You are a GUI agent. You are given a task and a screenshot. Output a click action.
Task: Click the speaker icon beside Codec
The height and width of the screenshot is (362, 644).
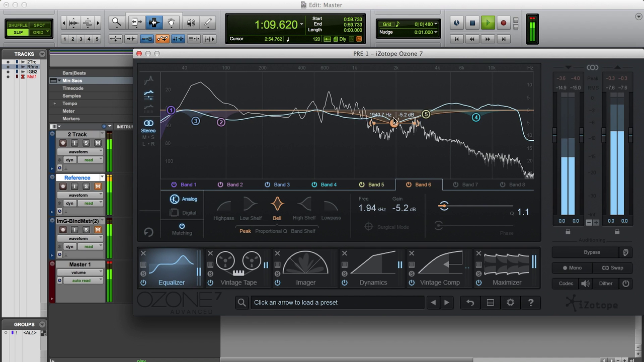pos(585,284)
